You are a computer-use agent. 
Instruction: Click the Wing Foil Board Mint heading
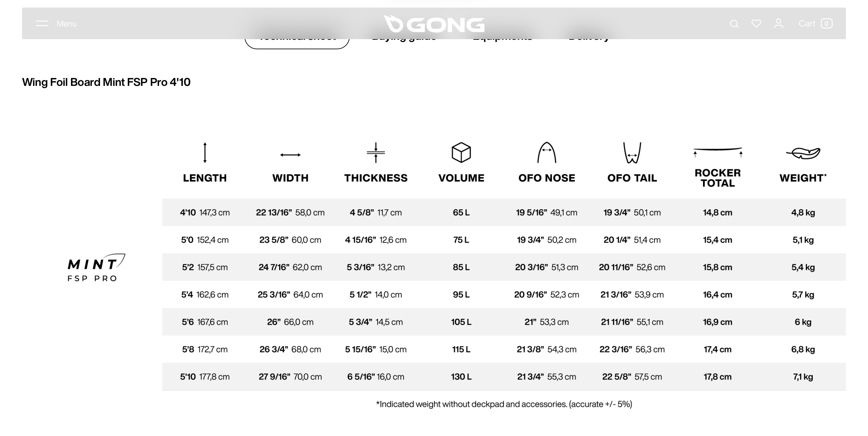click(x=106, y=82)
